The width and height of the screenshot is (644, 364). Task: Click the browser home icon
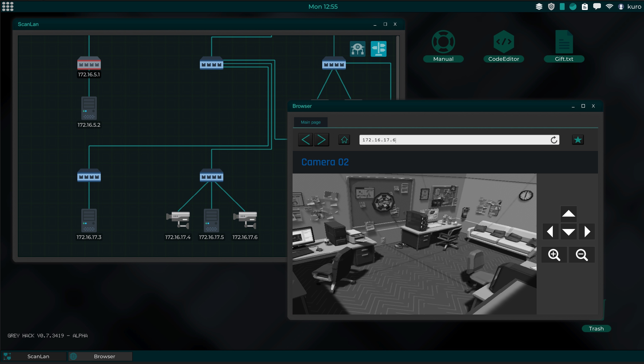[x=344, y=140]
